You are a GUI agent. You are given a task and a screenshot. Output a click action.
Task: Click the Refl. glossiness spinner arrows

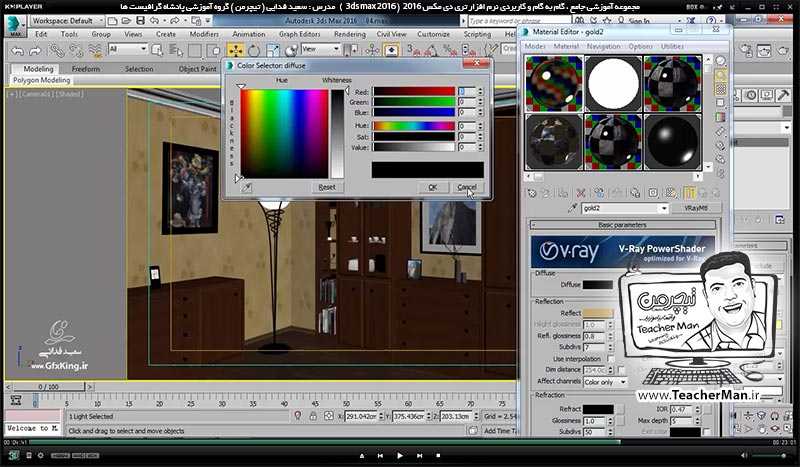point(610,336)
